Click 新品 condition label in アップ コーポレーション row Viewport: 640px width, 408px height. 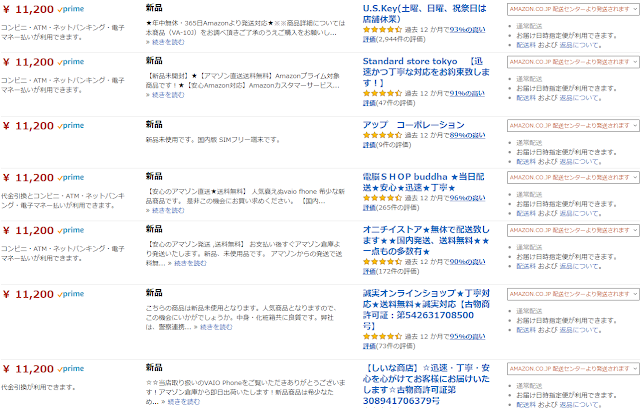tap(154, 124)
